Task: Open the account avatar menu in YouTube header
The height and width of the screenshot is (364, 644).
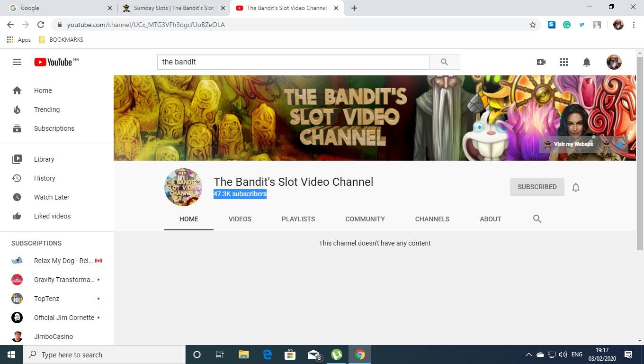Action: pyautogui.click(x=614, y=62)
